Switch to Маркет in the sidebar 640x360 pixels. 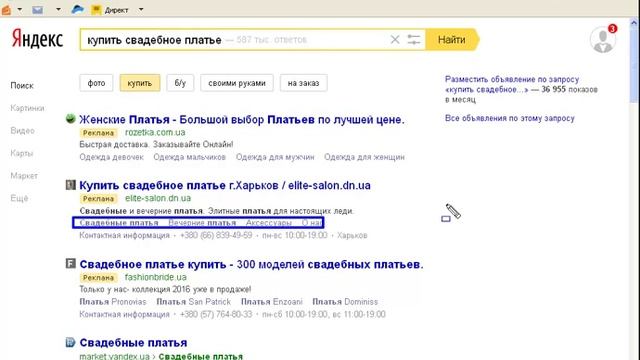(x=24, y=176)
